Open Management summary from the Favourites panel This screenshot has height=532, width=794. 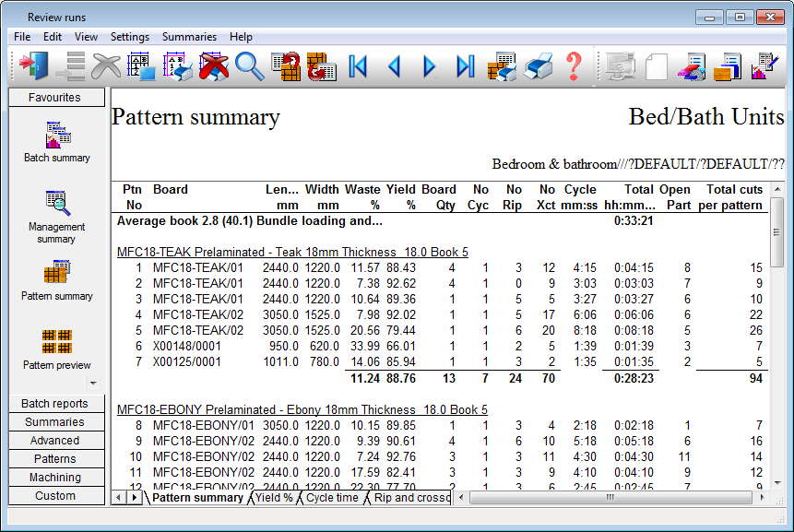tap(57, 217)
